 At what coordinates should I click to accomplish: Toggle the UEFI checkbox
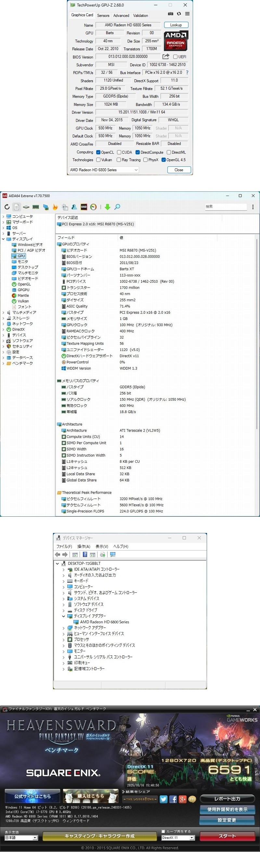[x=175, y=57]
